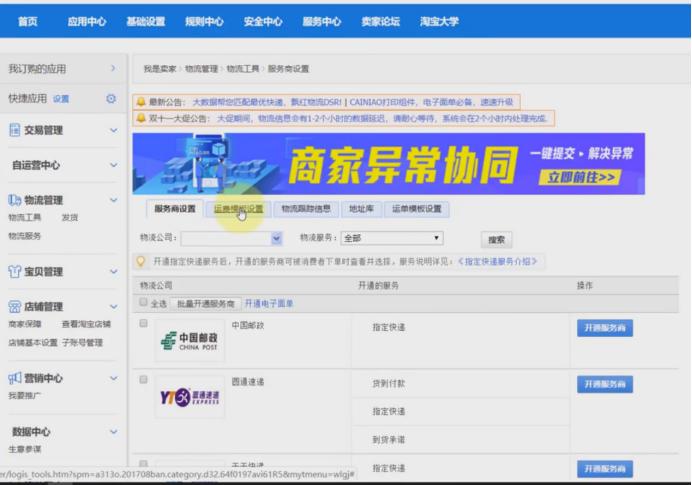This screenshot has width=692, height=485.
Task: Click the 营销中心 megaphone icon
Action: click(15, 378)
